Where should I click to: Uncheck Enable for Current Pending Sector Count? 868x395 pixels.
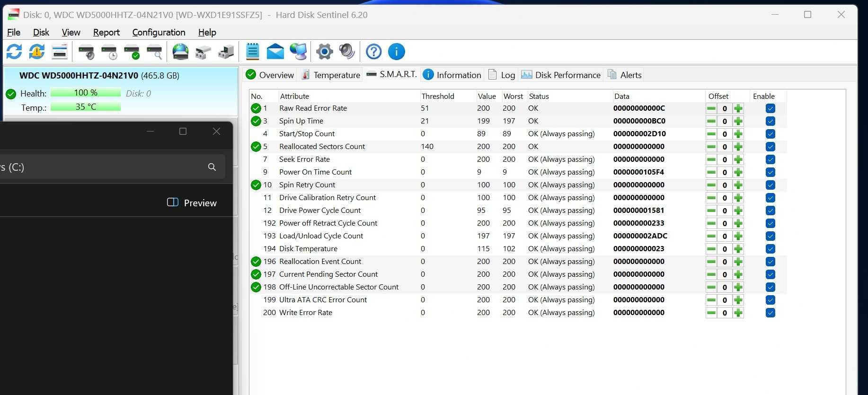(x=771, y=274)
